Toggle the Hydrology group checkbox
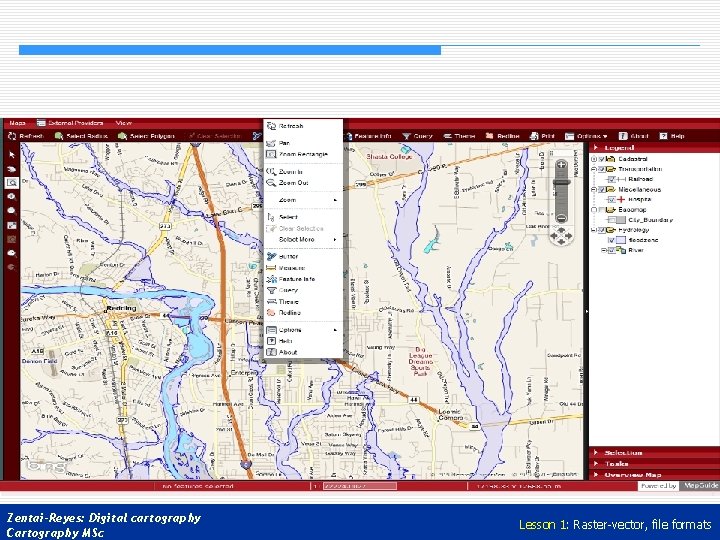720x540 pixels. coord(601,230)
